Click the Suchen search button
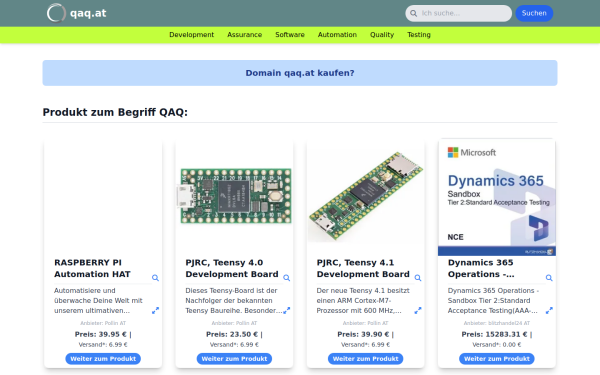Viewport: 600px width, 375px height. tap(534, 13)
